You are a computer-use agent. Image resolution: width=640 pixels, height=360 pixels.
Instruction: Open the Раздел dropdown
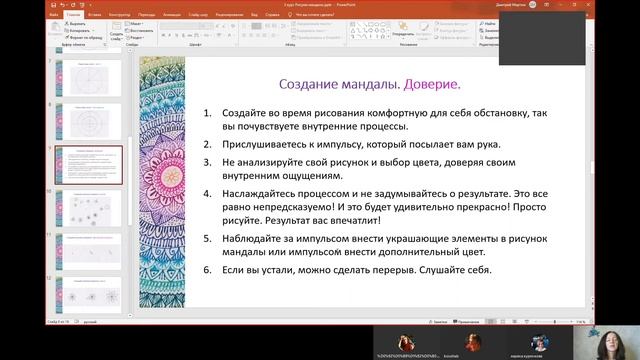pos(135,38)
